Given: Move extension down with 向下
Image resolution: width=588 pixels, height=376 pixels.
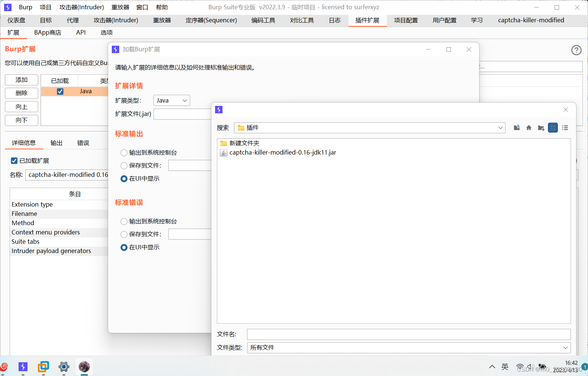Looking at the screenshot, I should click(x=22, y=120).
